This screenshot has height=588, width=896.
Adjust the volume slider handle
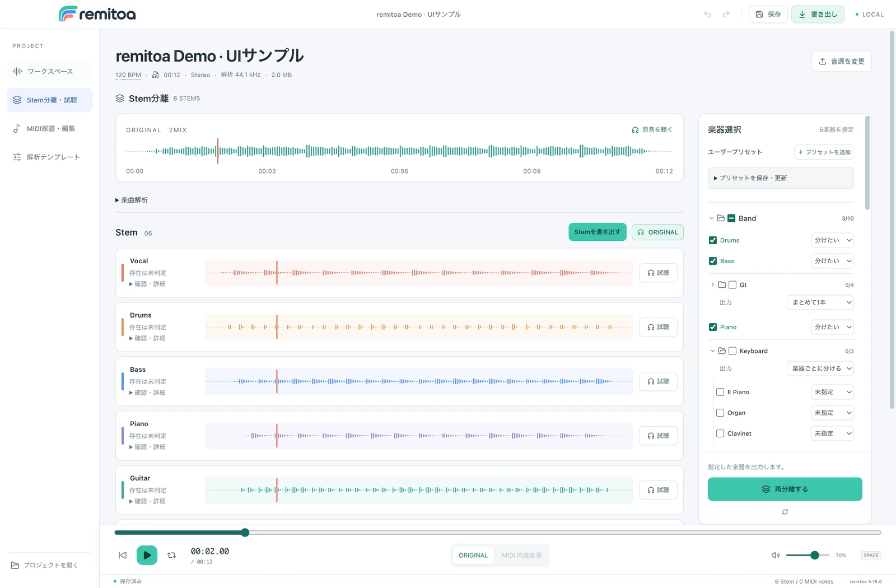pos(815,555)
